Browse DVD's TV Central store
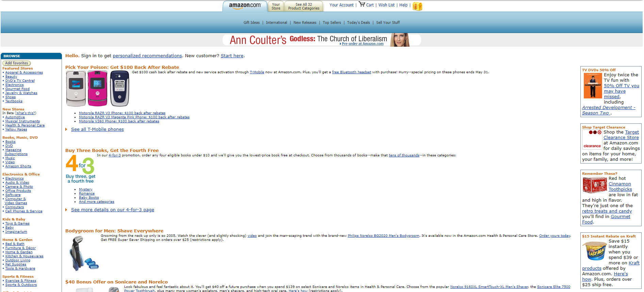 (20, 81)
